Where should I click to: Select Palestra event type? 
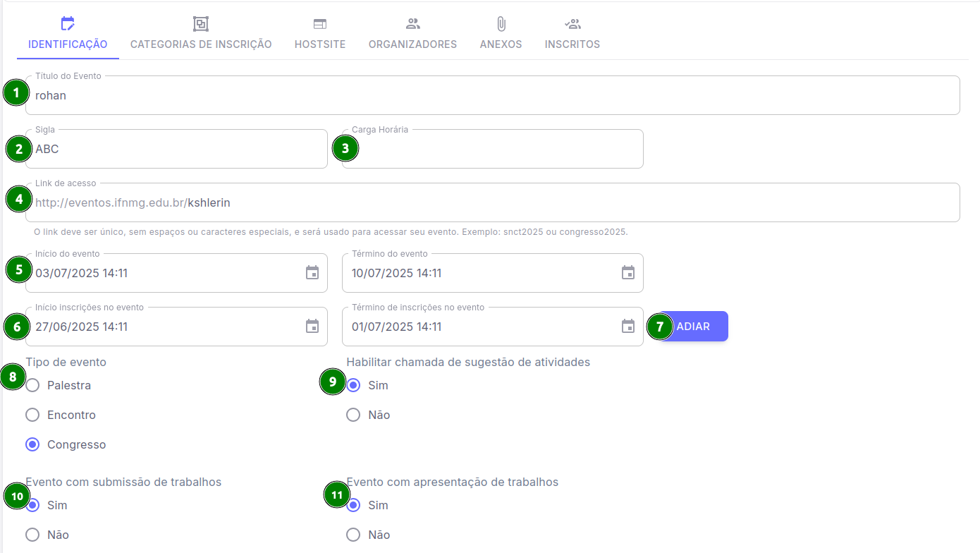(32, 385)
